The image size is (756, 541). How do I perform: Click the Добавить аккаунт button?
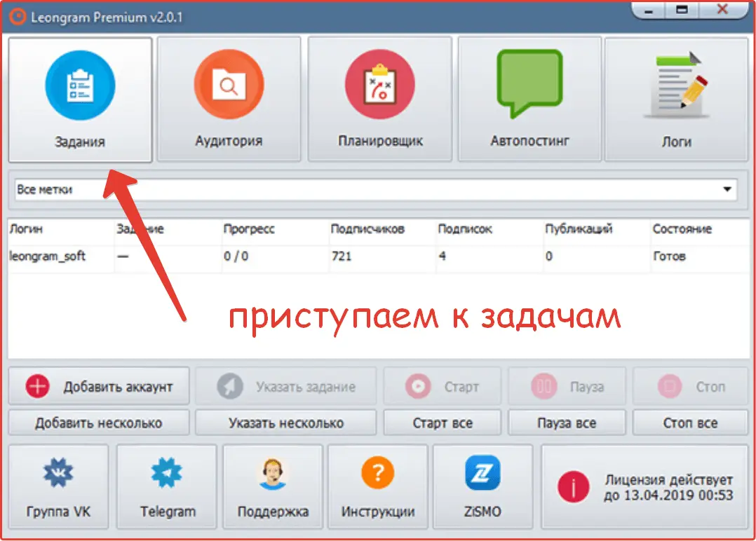click(99, 386)
